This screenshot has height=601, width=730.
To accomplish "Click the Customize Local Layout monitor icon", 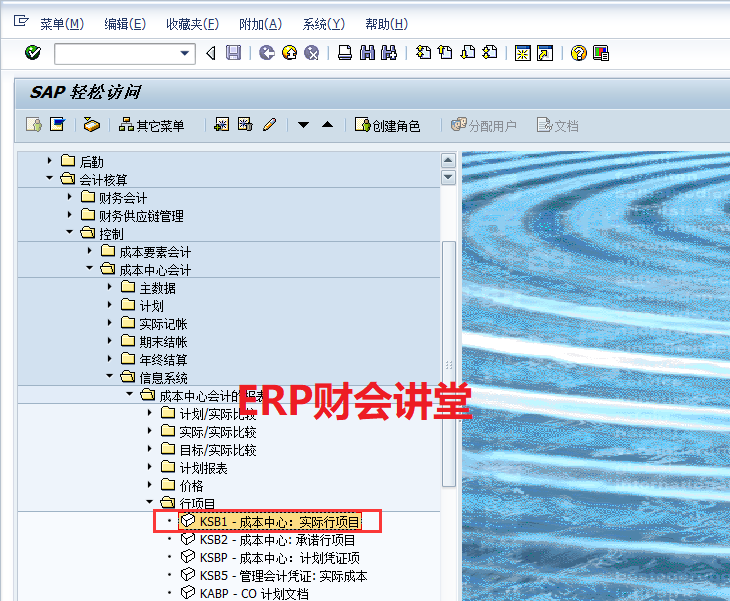I will pos(600,53).
